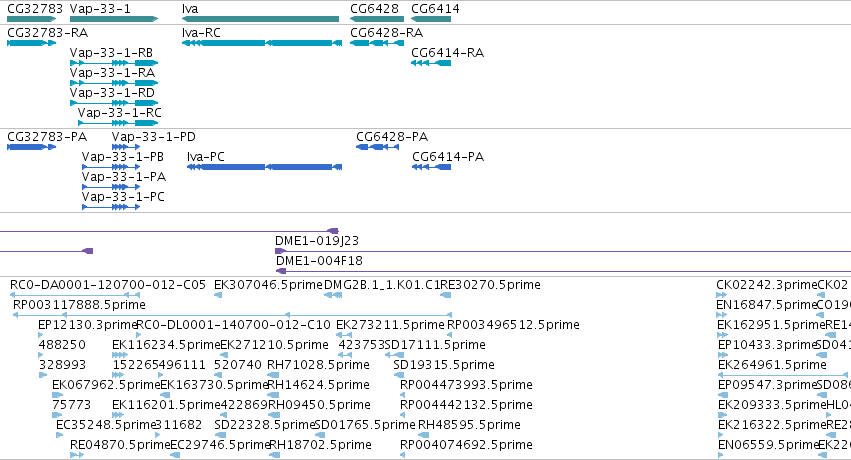Click the Vap-33-1-PC feature
This screenshot has width=851, height=460.
tap(111, 207)
